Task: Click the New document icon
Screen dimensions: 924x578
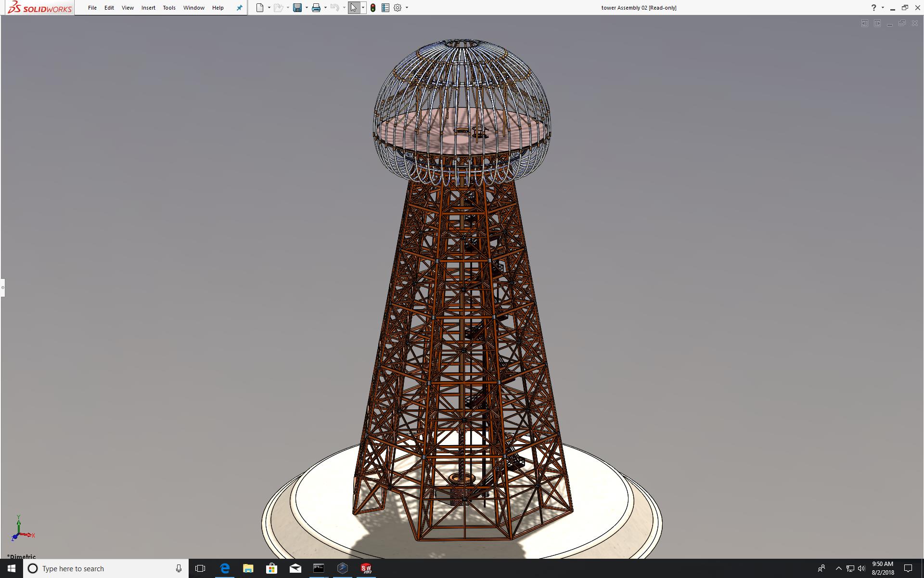Action: pos(260,8)
